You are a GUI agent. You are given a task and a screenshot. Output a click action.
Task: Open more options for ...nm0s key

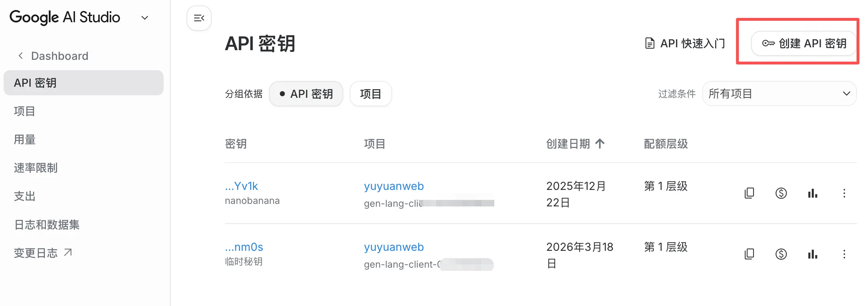844,254
